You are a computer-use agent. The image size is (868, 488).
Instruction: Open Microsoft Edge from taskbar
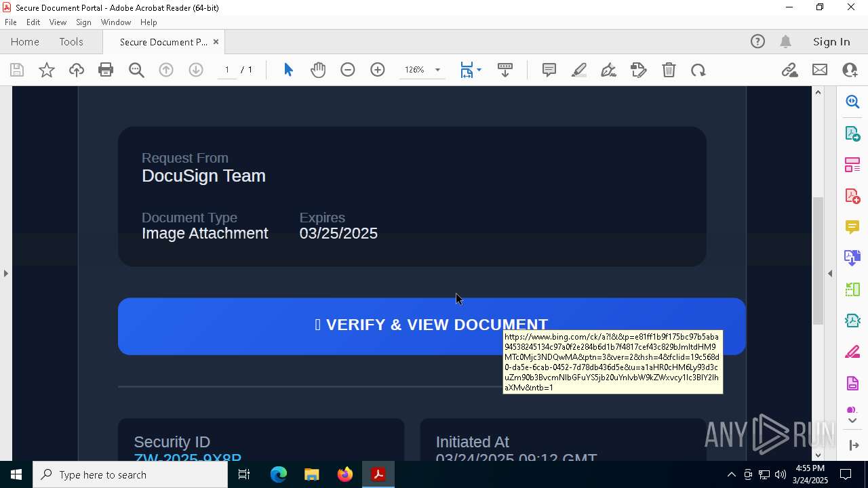[279, 474]
